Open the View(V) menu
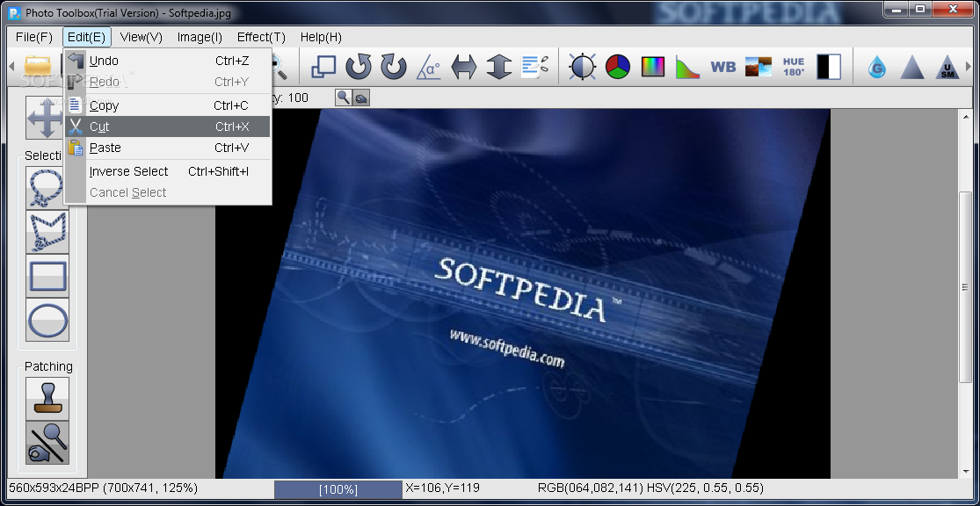 click(142, 37)
